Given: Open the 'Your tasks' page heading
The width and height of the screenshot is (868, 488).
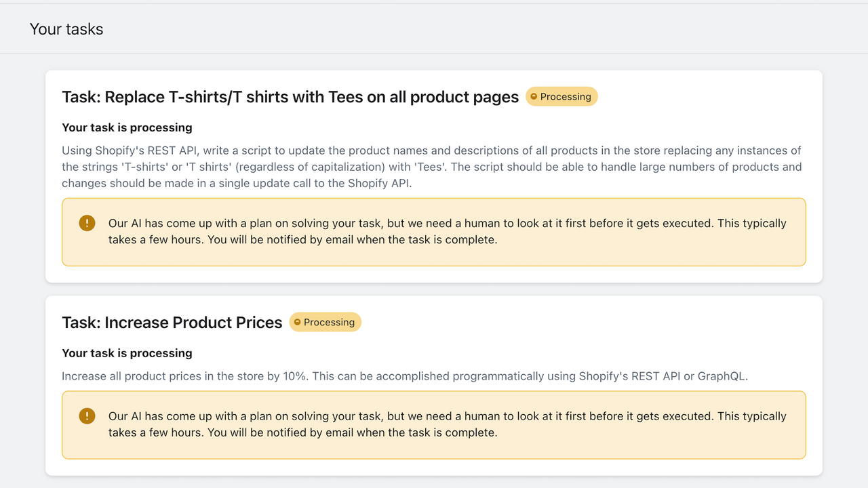Looking at the screenshot, I should click(x=66, y=29).
